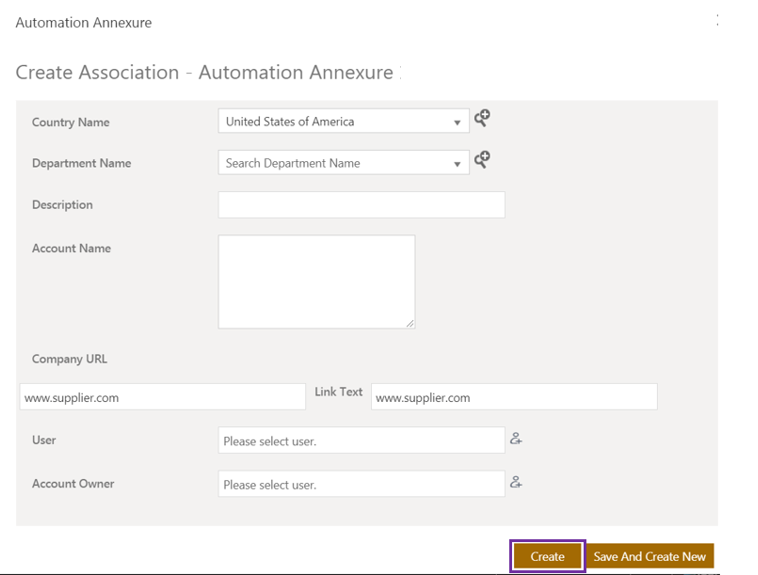
Task: Click inside the Account Name text area
Action: coord(316,281)
